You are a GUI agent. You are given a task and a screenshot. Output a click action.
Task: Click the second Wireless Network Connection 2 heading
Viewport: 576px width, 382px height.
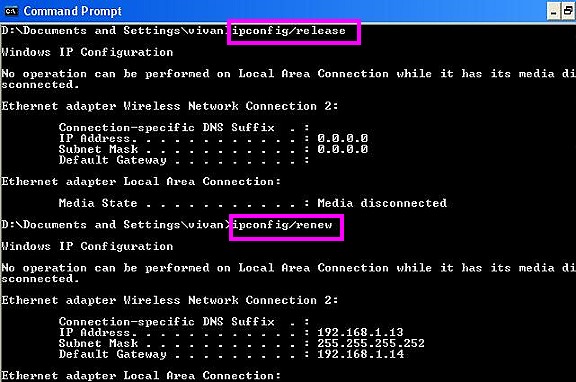coord(169,300)
